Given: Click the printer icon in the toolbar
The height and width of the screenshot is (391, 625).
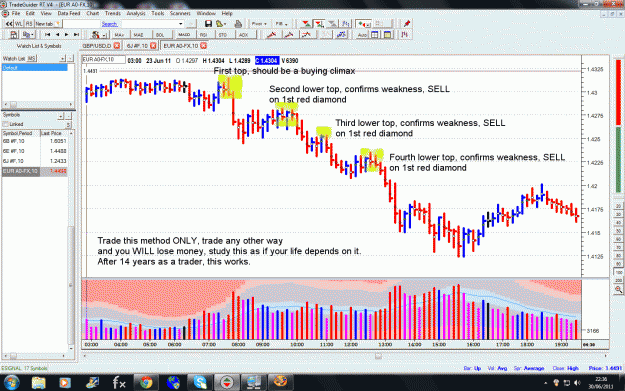Looking at the screenshot, I should pyautogui.click(x=238, y=24).
